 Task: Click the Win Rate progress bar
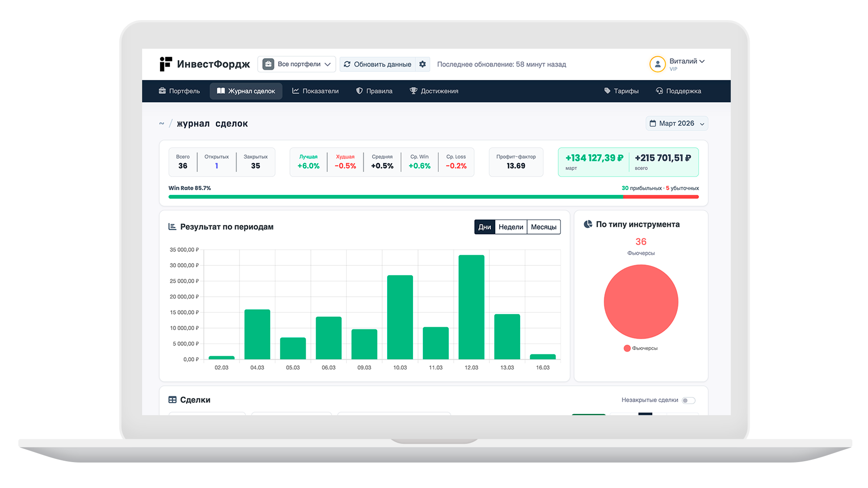click(433, 196)
